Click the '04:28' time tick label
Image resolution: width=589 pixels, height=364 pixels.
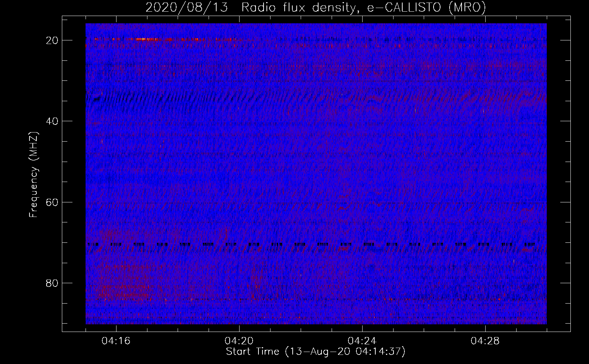click(485, 341)
